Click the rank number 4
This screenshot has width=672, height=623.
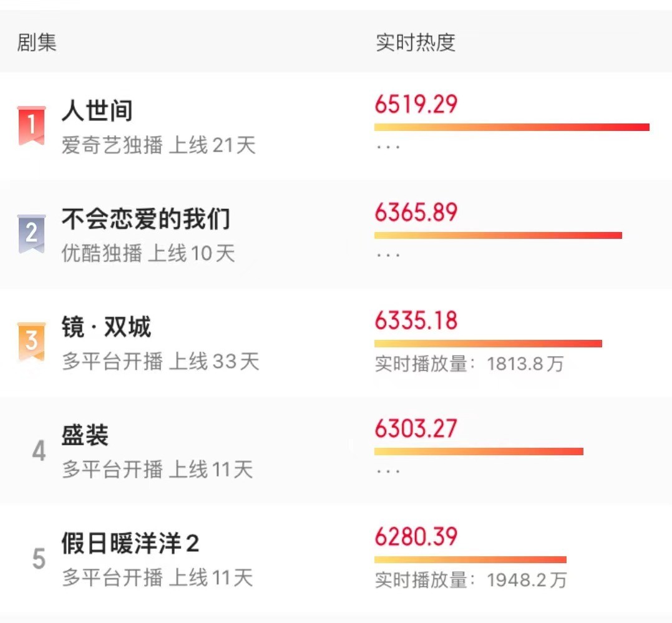click(39, 450)
